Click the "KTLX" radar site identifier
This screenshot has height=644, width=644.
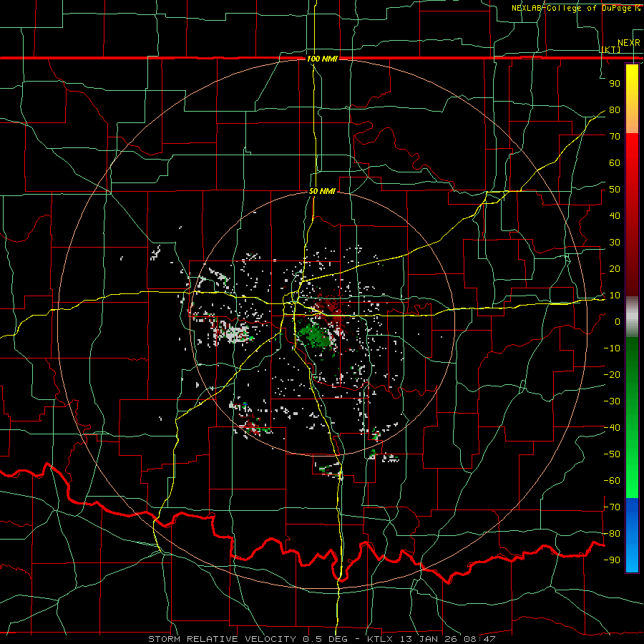pos(381,639)
